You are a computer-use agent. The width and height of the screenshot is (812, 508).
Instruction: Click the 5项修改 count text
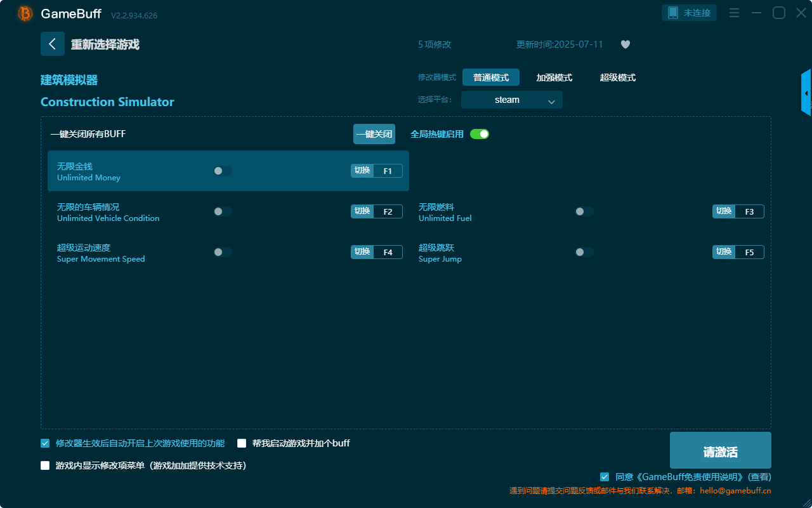click(435, 44)
